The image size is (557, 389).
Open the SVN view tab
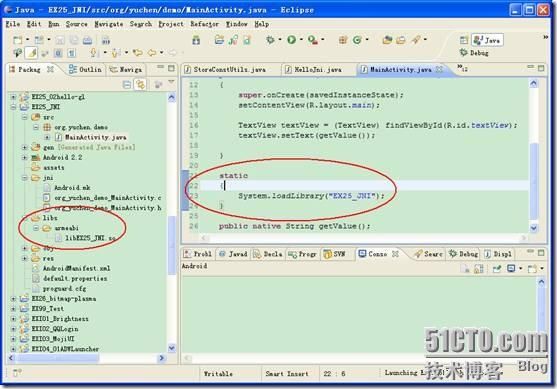click(x=334, y=254)
